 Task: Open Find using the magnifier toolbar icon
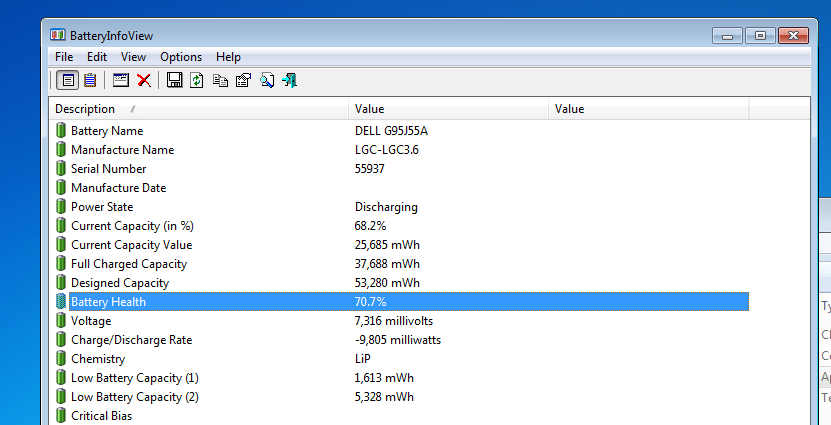click(267, 81)
